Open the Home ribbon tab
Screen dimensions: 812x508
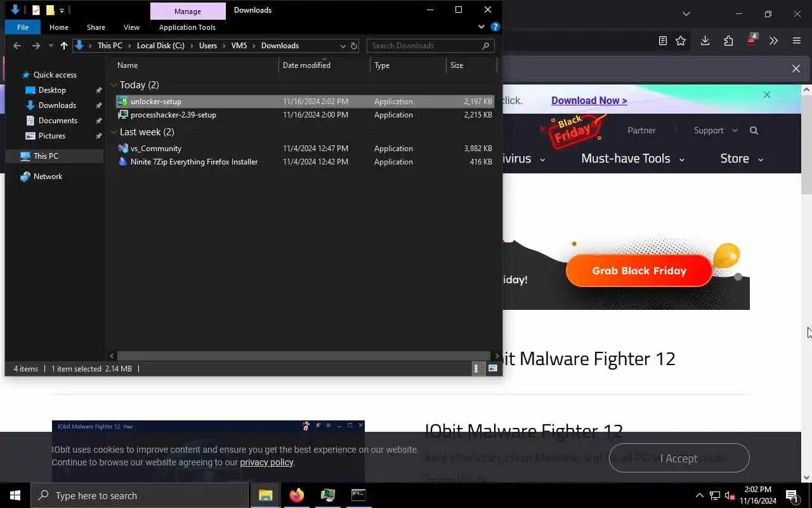pyautogui.click(x=59, y=27)
